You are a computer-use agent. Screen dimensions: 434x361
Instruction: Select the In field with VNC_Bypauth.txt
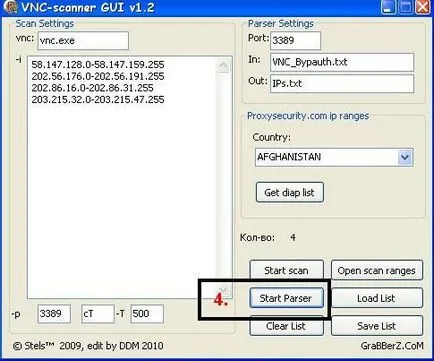pos(342,62)
